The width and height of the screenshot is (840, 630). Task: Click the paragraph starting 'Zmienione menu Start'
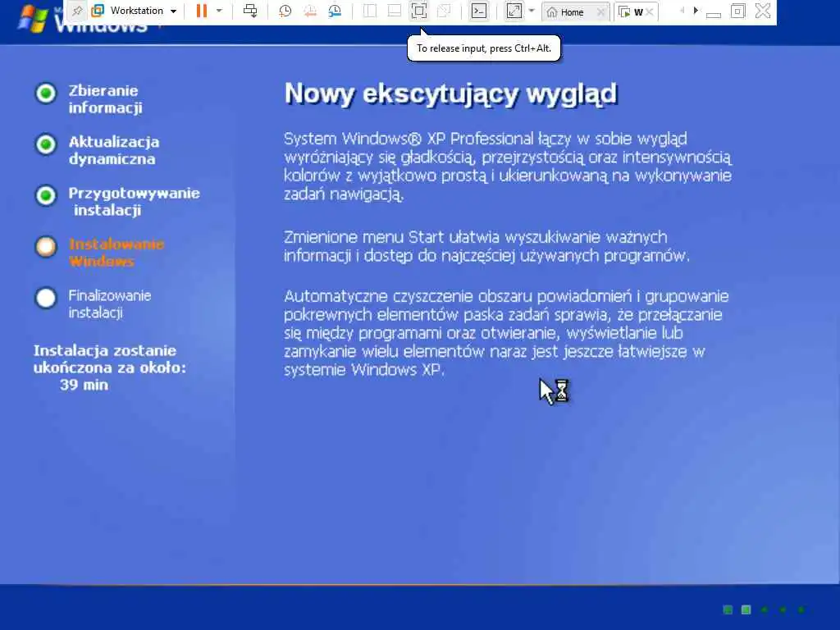(486, 246)
